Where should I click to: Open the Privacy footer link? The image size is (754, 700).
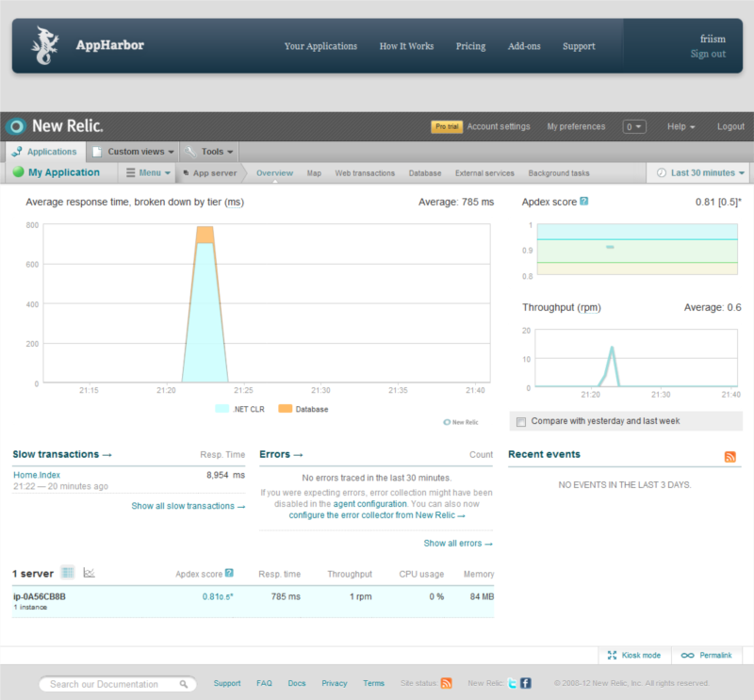click(335, 683)
